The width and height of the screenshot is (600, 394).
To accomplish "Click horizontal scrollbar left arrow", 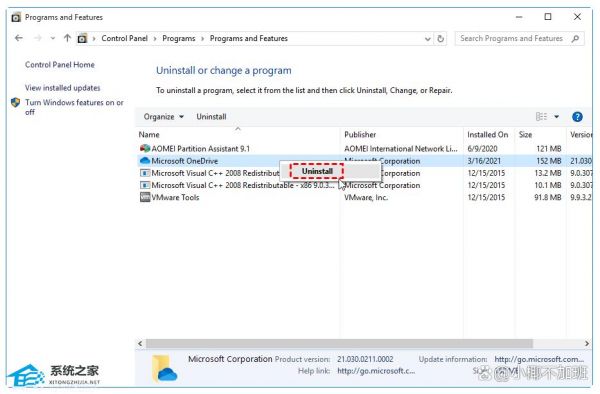I will coord(140,344).
